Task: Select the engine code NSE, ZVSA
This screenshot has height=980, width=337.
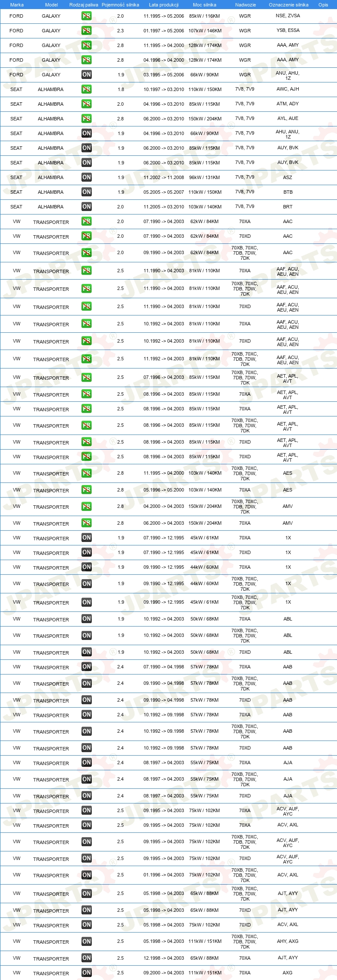Action: click(x=288, y=16)
